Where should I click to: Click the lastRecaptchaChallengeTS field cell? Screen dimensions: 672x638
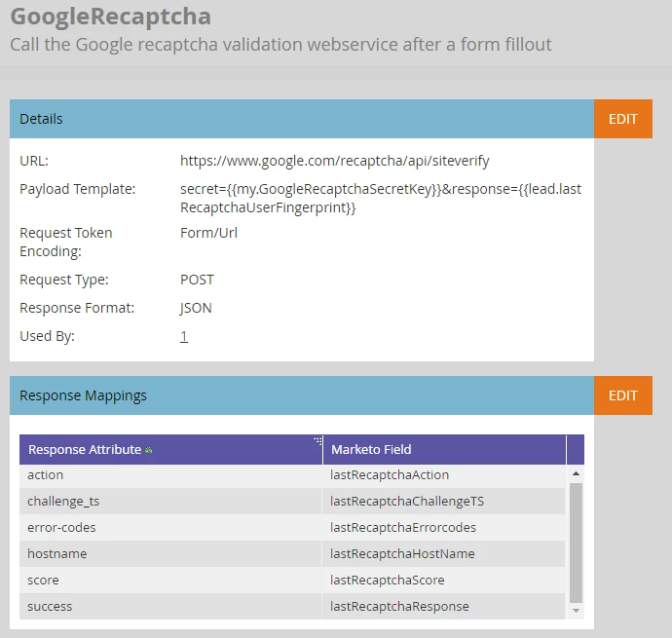click(443, 502)
